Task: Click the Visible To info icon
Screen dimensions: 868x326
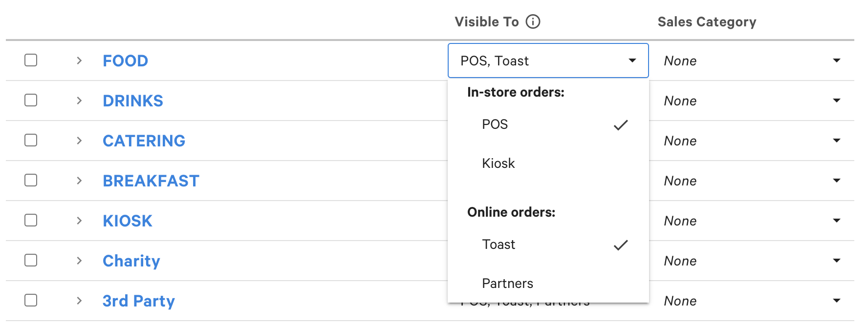Action: [x=534, y=21]
